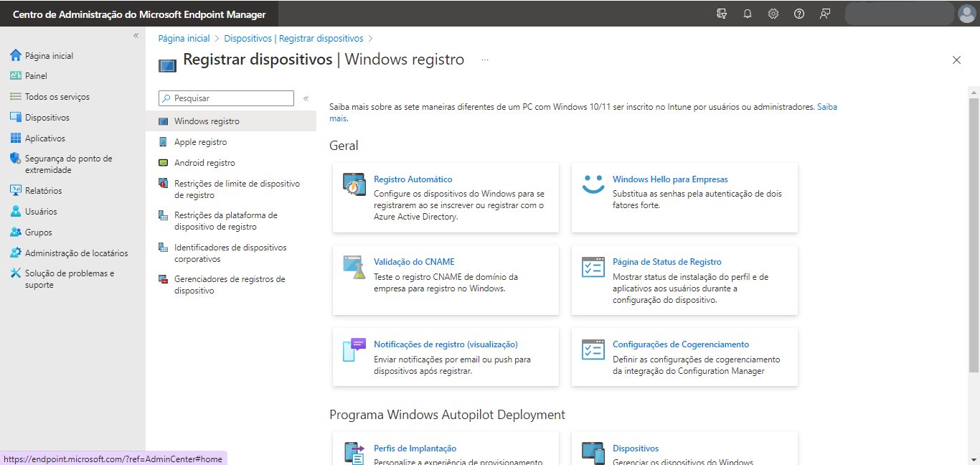Open the feedback icon in top bar
980x465 pixels.
coord(825,14)
